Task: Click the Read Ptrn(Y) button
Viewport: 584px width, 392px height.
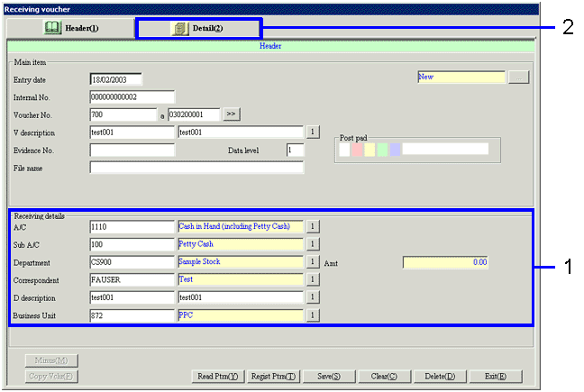Action: [218, 376]
